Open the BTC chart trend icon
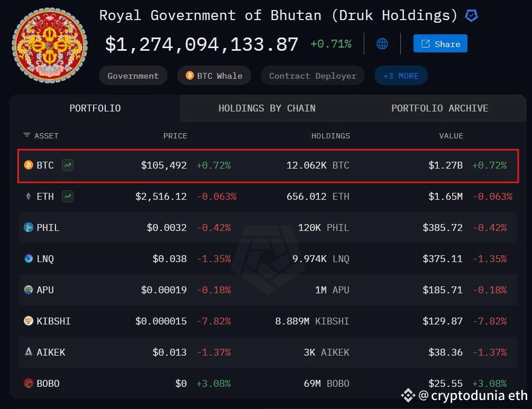 (68, 165)
